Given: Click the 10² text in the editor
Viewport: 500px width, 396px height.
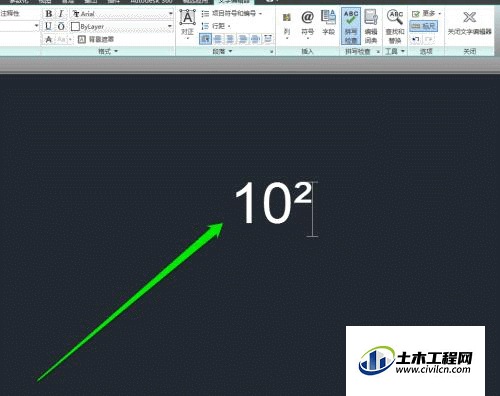Looking at the screenshot, I should 273,203.
